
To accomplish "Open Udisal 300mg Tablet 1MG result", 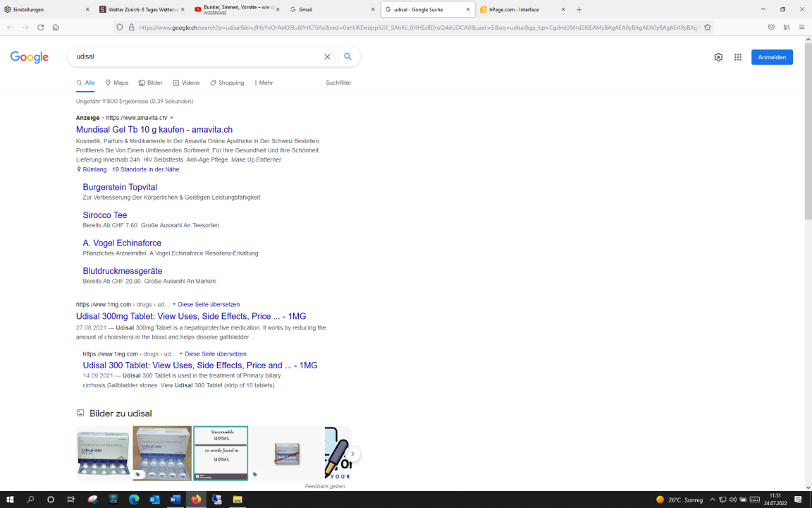I will [x=191, y=316].
